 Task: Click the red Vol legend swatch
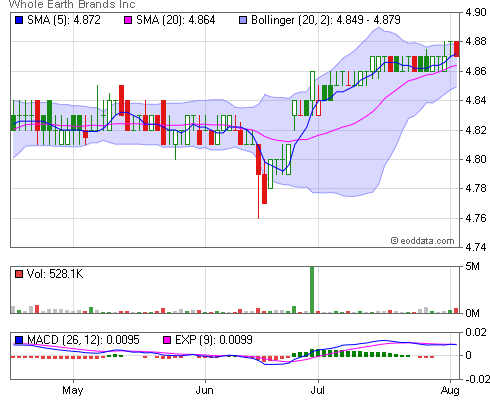tap(19, 274)
